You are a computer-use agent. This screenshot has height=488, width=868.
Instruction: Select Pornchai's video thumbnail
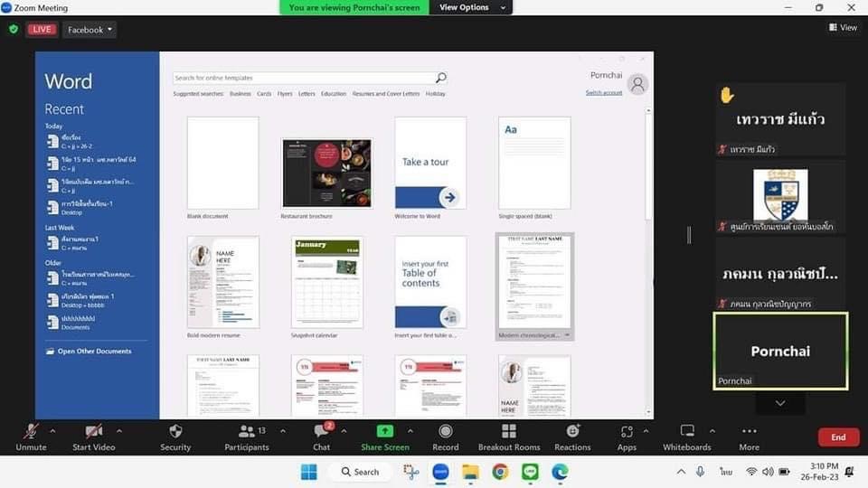pyautogui.click(x=780, y=351)
